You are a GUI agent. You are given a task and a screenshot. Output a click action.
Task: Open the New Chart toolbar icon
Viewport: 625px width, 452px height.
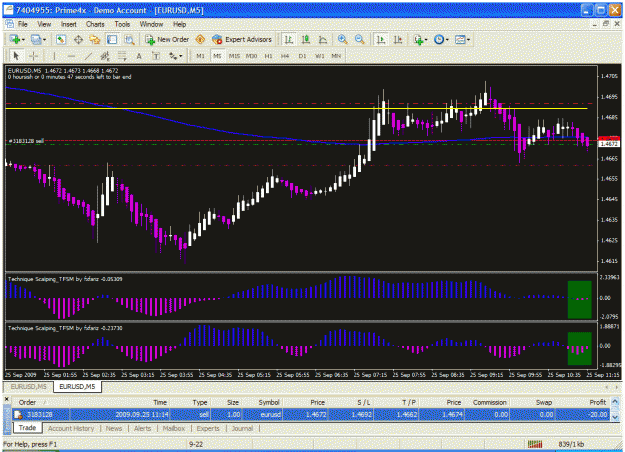[x=15, y=39]
